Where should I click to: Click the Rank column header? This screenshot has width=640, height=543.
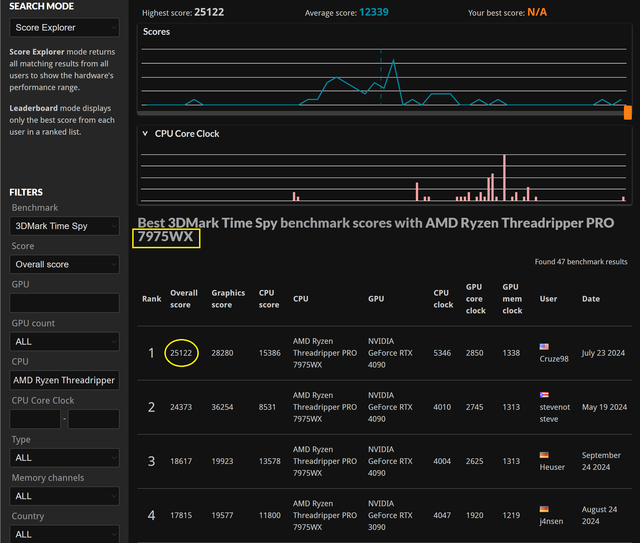[x=151, y=299]
